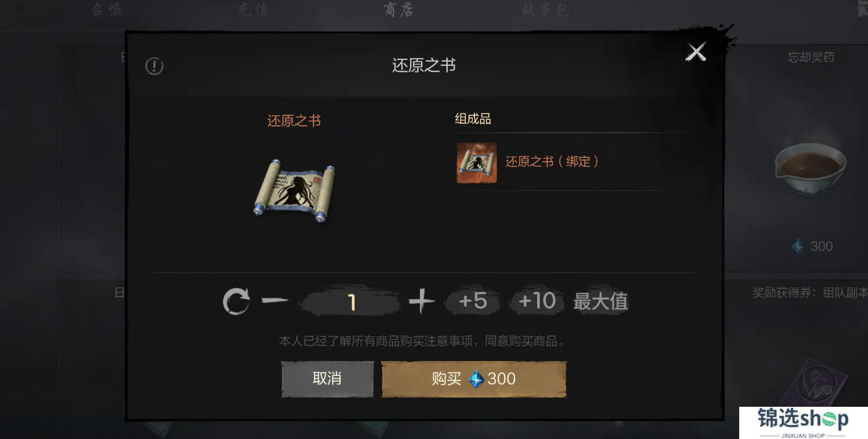Screen dimensions: 868x439
Task: Switch to the 商店 tab
Action: pyautogui.click(x=399, y=10)
